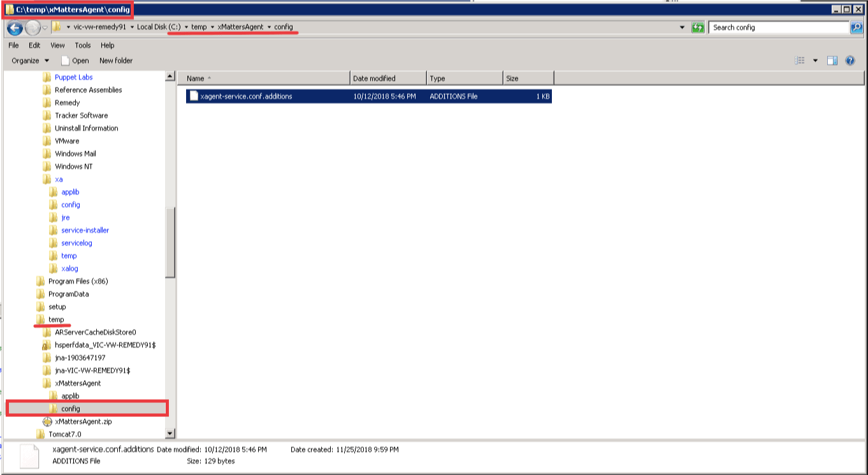Screen dimensions: 868x475
Task: Click Local Disk (C:) breadcrumb segment
Action: click(x=159, y=27)
